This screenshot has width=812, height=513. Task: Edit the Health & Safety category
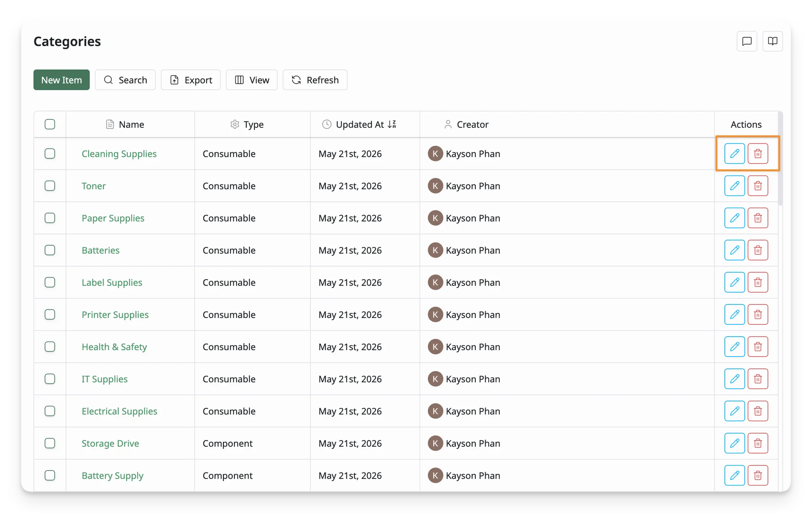pyautogui.click(x=734, y=346)
